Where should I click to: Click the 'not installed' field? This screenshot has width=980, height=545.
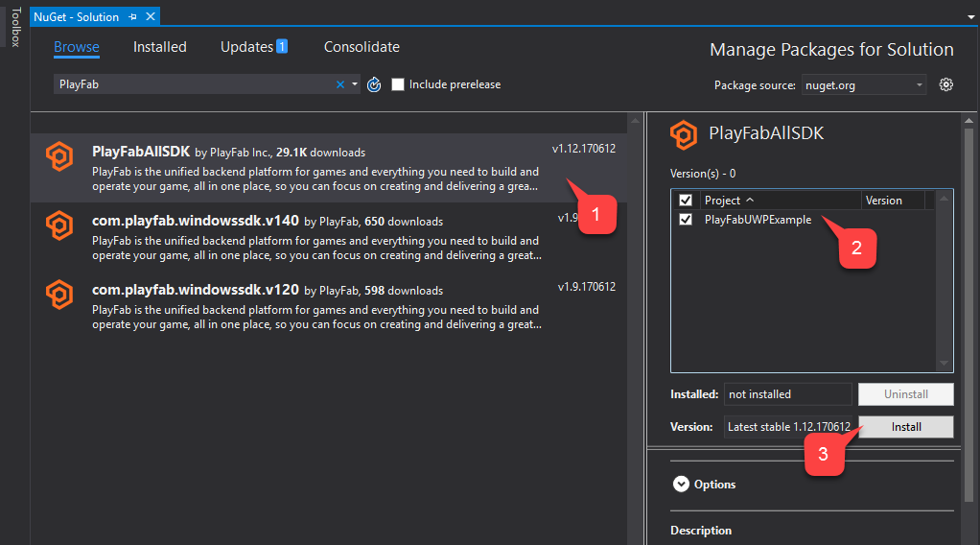click(788, 394)
